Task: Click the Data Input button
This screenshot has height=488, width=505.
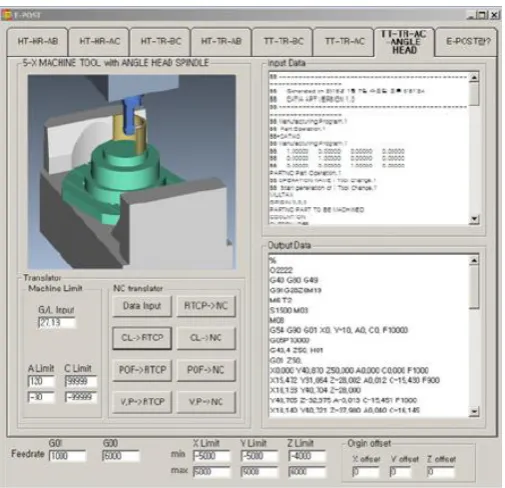Action: point(142,306)
